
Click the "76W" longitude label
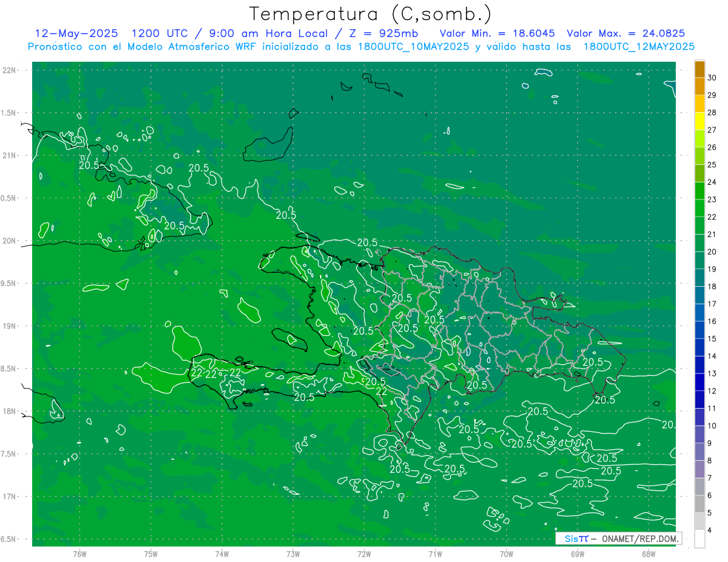tap(79, 554)
